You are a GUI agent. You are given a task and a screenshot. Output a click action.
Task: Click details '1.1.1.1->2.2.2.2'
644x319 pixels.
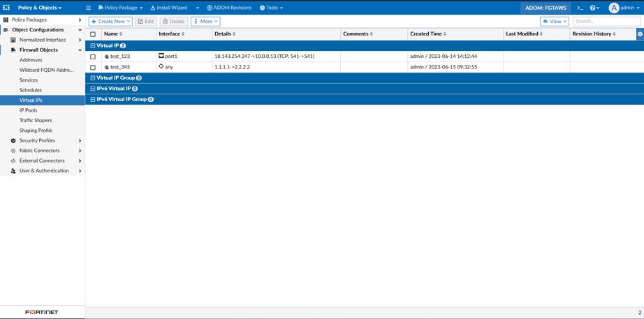(x=232, y=67)
